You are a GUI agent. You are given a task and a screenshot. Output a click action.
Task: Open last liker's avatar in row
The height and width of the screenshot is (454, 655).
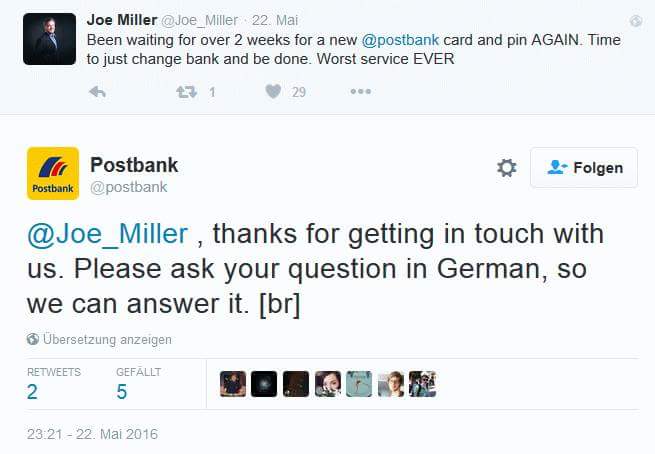(x=422, y=384)
